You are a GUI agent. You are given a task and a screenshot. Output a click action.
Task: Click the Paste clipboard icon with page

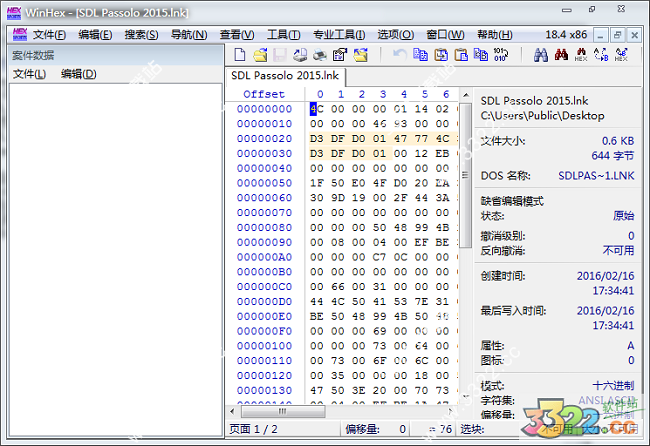[x=461, y=55]
